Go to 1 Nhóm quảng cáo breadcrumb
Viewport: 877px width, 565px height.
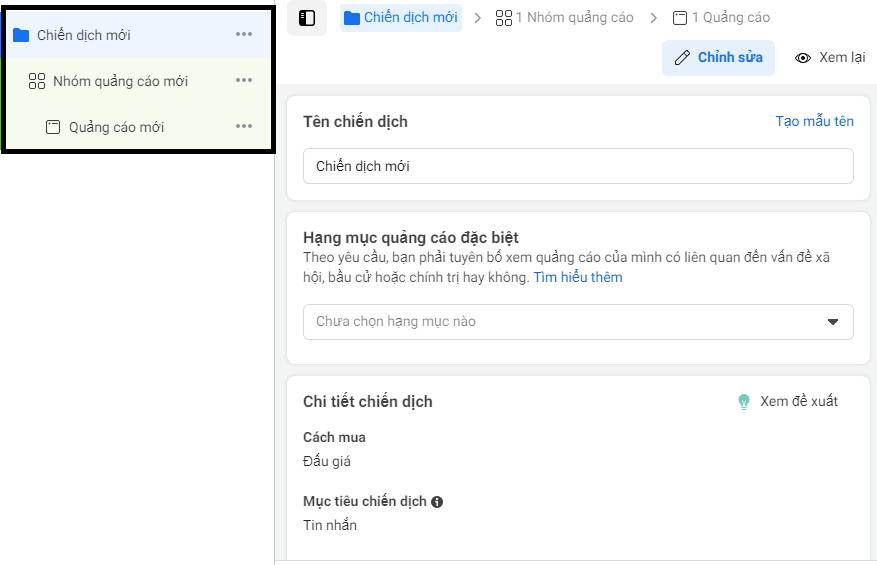tap(564, 18)
